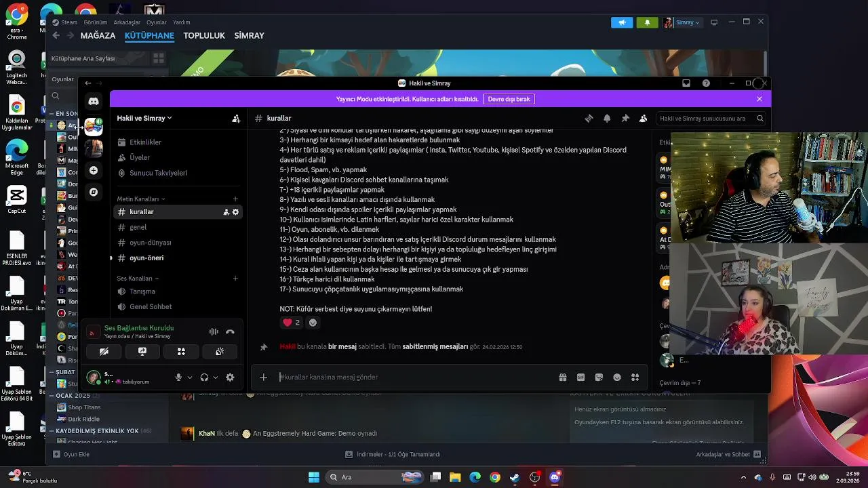Screen dimensions: 868x488
Task: Open the oyun-dünyası channel
Action: point(176,243)
